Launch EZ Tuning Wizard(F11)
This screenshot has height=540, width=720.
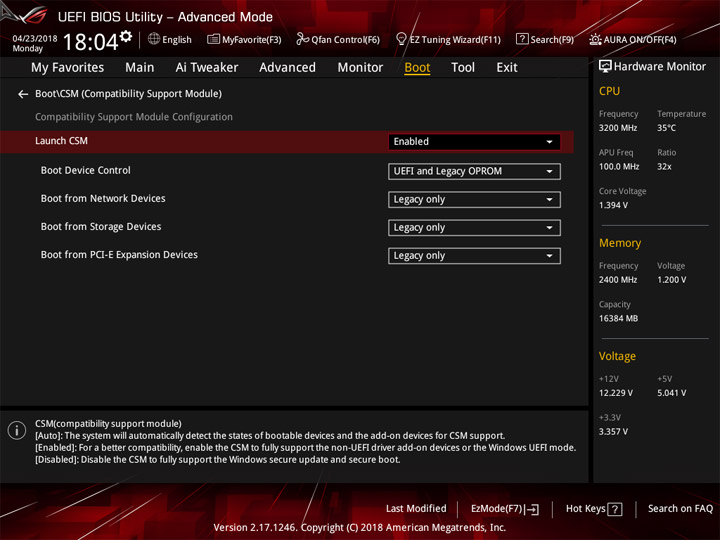(x=448, y=39)
